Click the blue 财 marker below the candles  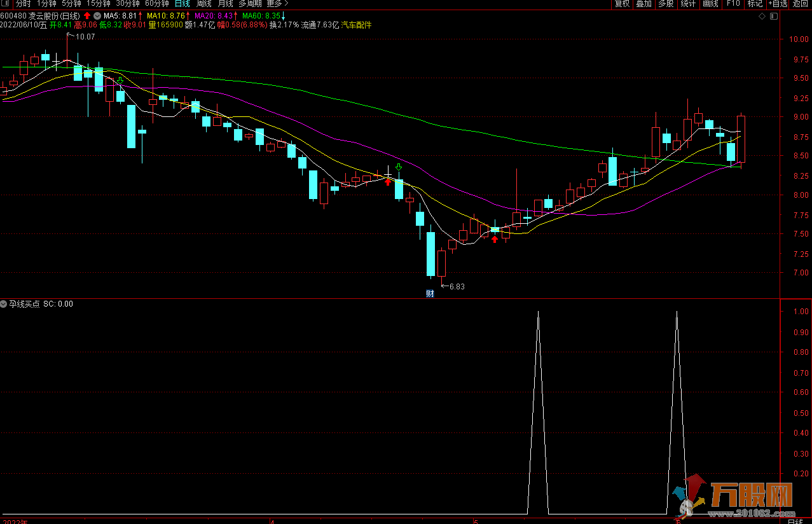click(430, 294)
